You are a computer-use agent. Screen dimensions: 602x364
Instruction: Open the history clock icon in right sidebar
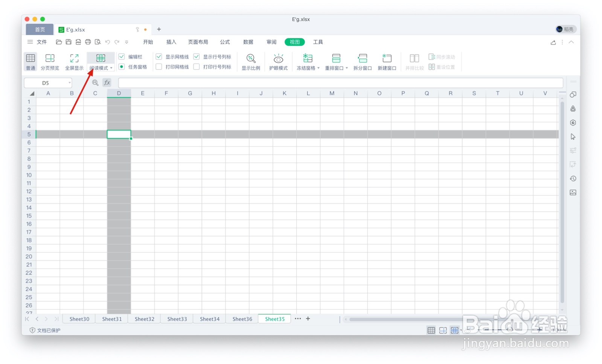[x=573, y=178]
